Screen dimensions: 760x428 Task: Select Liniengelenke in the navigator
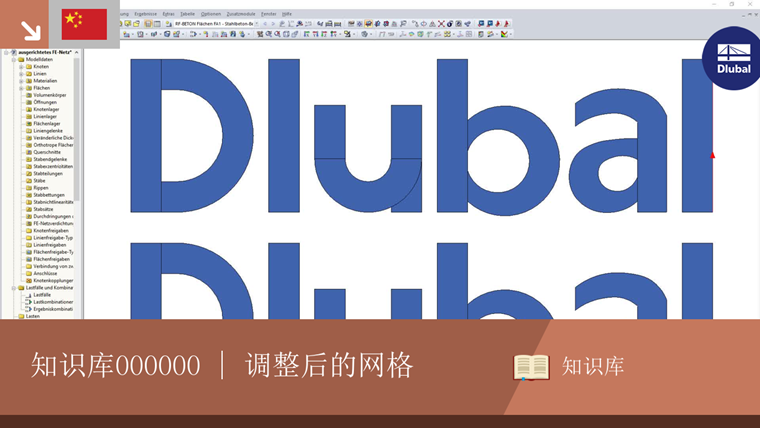(x=48, y=131)
